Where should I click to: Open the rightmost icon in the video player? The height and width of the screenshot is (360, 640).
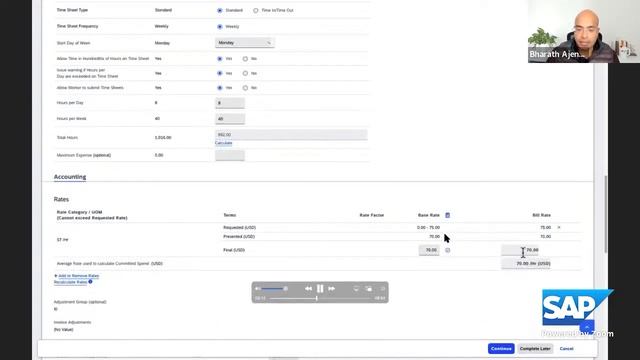point(382,289)
